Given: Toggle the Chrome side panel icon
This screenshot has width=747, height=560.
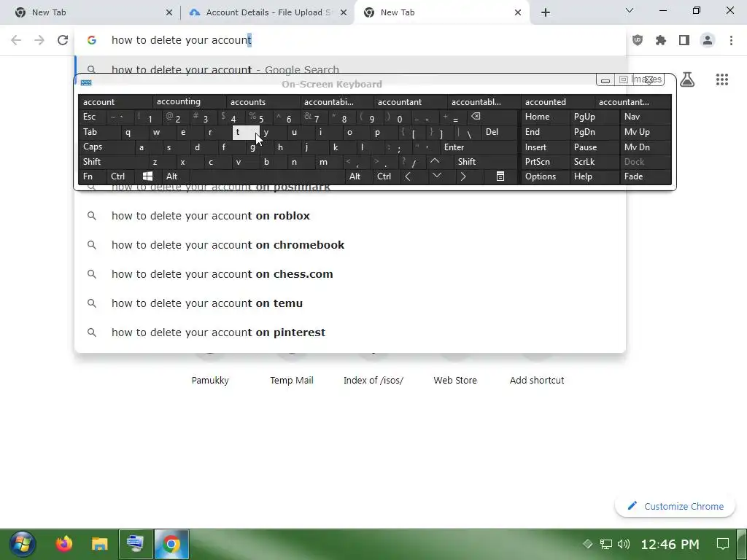Looking at the screenshot, I should click(684, 40).
